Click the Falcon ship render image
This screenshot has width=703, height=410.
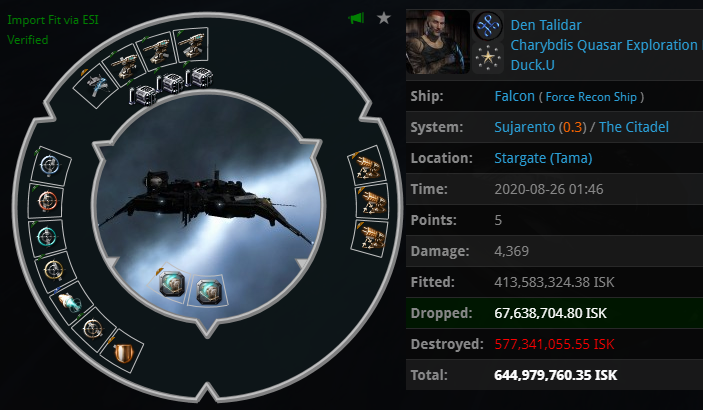(x=208, y=206)
